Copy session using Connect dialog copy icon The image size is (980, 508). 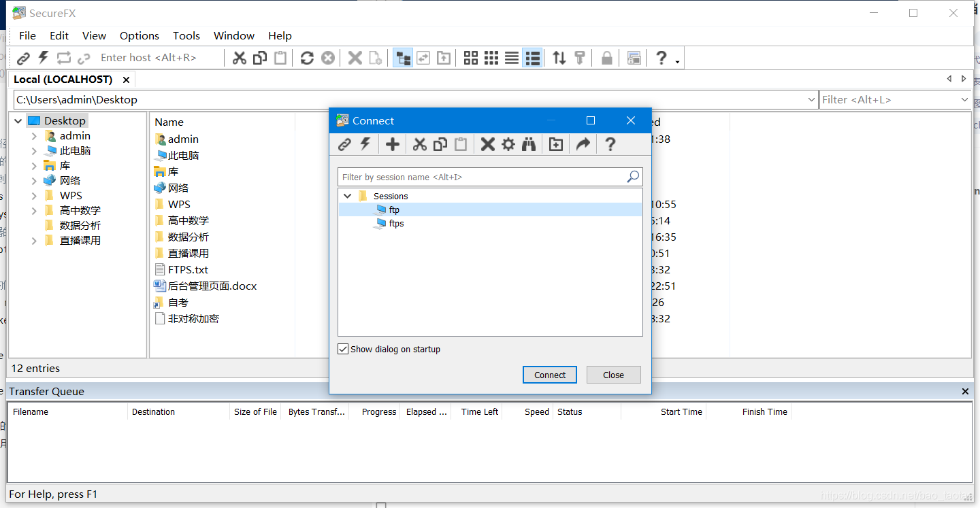[x=440, y=144]
